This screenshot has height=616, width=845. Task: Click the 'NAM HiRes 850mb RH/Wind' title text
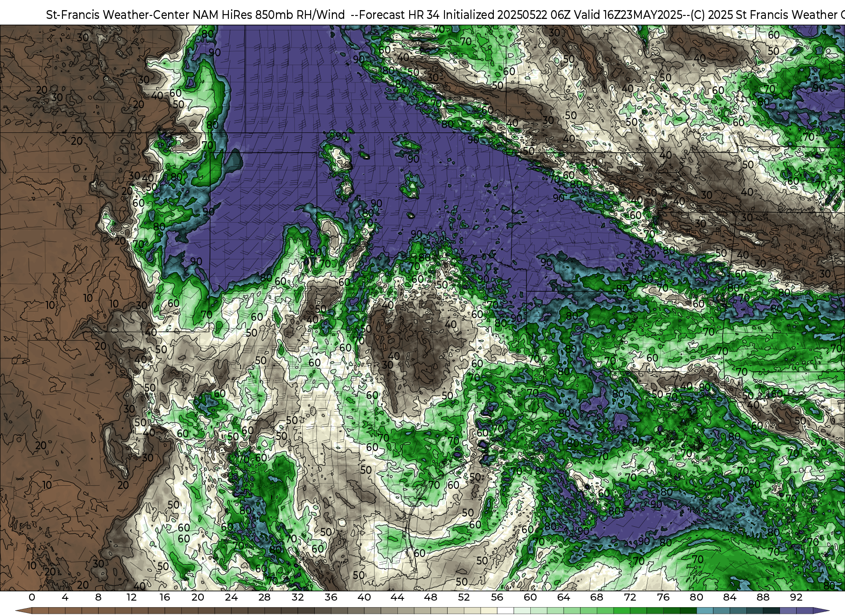pos(268,15)
